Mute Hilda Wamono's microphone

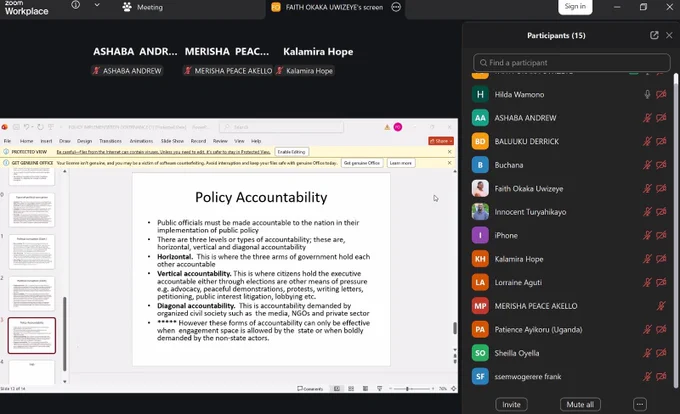click(x=647, y=95)
